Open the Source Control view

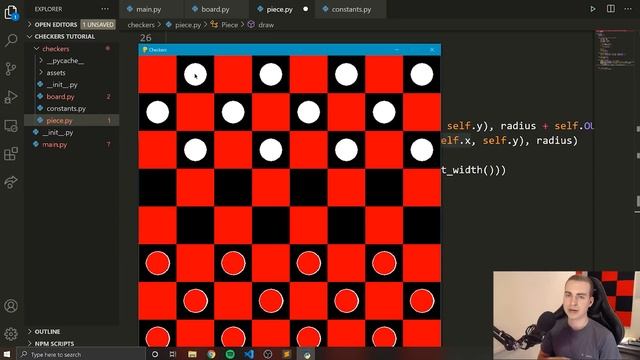point(11,69)
